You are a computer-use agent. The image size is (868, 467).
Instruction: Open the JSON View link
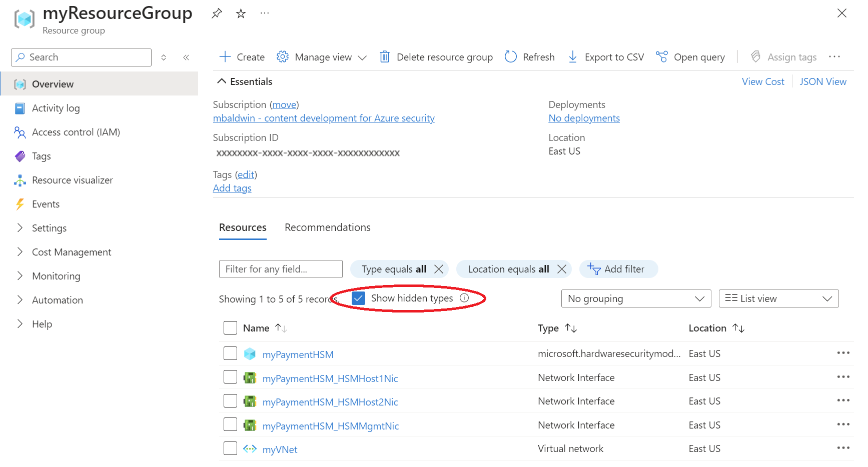click(822, 81)
